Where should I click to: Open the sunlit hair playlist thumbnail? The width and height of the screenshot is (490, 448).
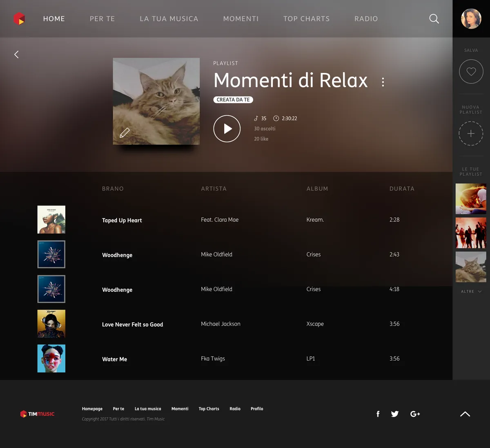(471, 199)
